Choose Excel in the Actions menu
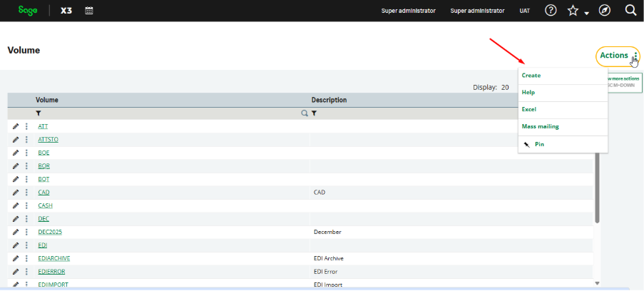Screen dimensions: 644x291 click(x=528, y=110)
